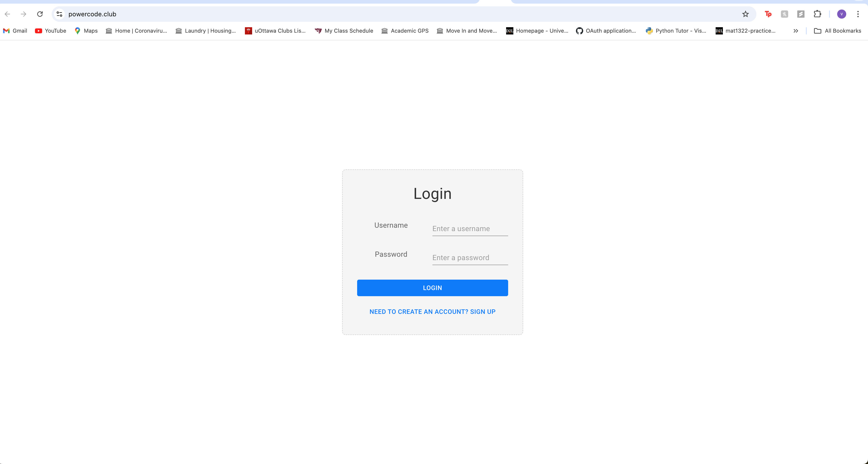
Task: Expand the hidden bookmarks chevron
Action: point(796,31)
